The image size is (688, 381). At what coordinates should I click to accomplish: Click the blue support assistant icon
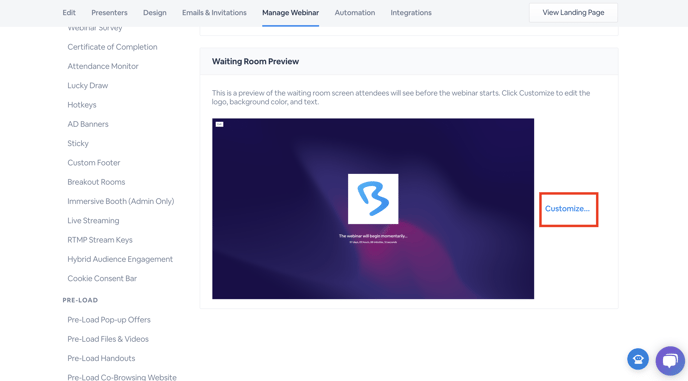click(x=638, y=359)
